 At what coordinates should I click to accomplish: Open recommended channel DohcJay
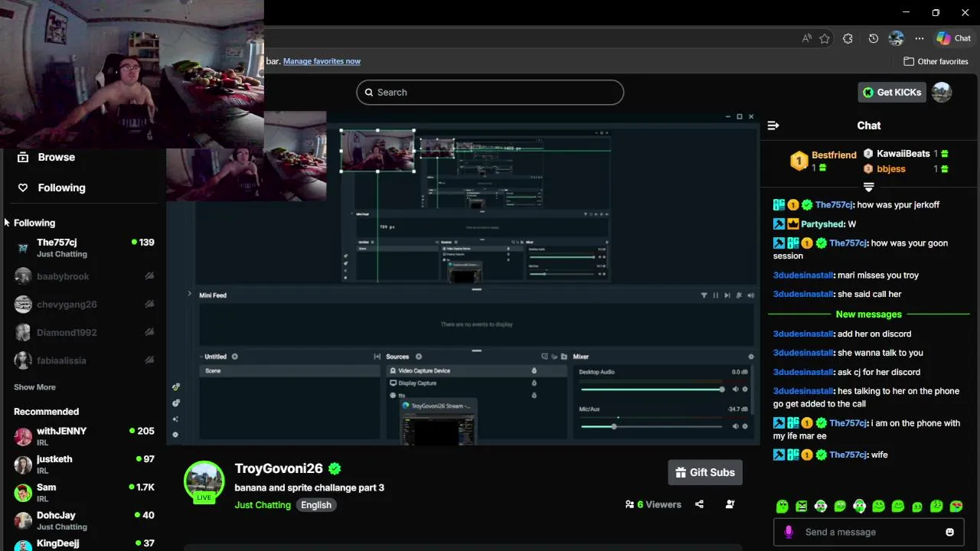click(x=84, y=520)
